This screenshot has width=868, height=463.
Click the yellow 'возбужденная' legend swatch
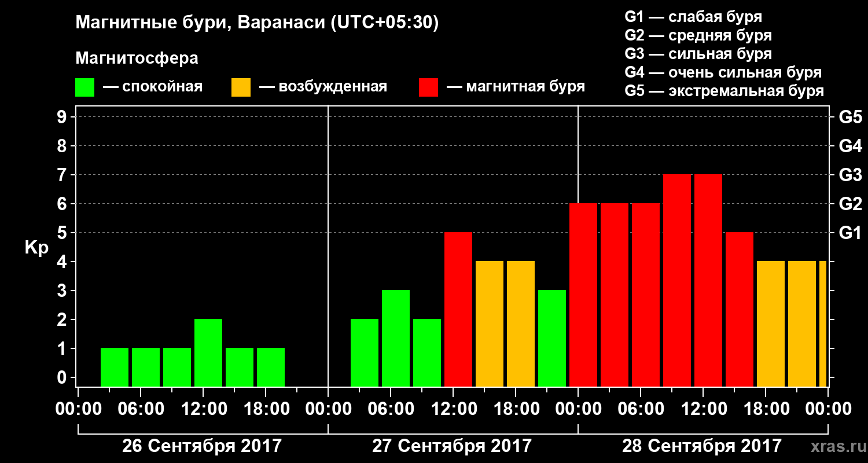click(241, 87)
